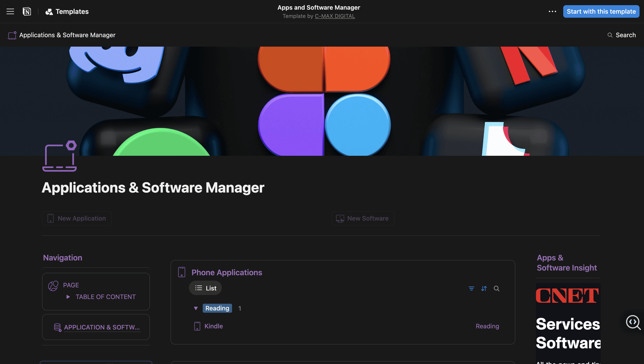The height and width of the screenshot is (364, 644).
Task: Click the Notion logo icon
Action: point(27,11)
